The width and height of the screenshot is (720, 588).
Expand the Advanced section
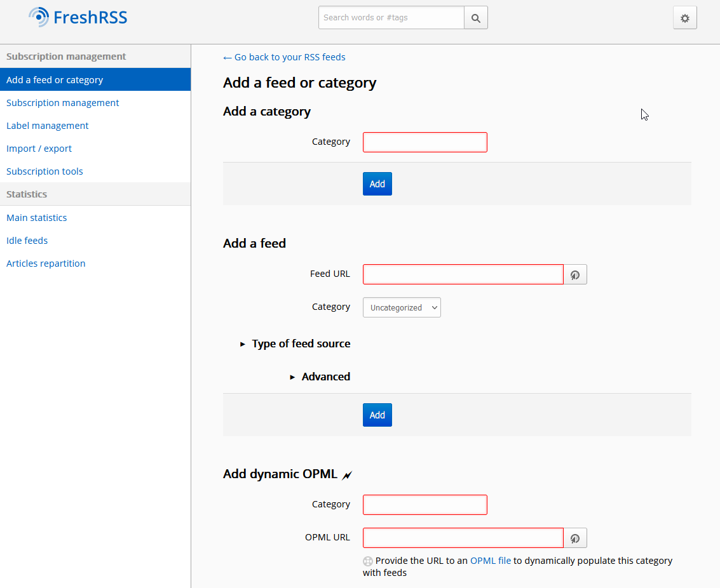(x=320, y=377)
